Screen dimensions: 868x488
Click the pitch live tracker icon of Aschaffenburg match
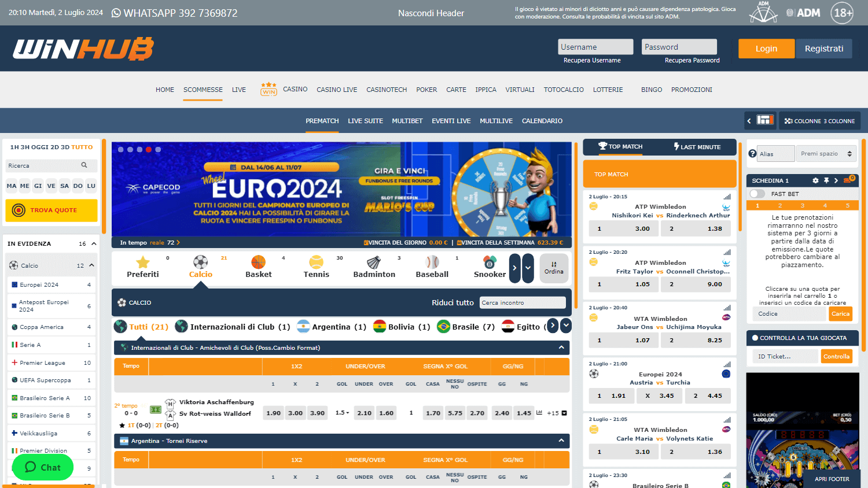(x=156, y=409)
